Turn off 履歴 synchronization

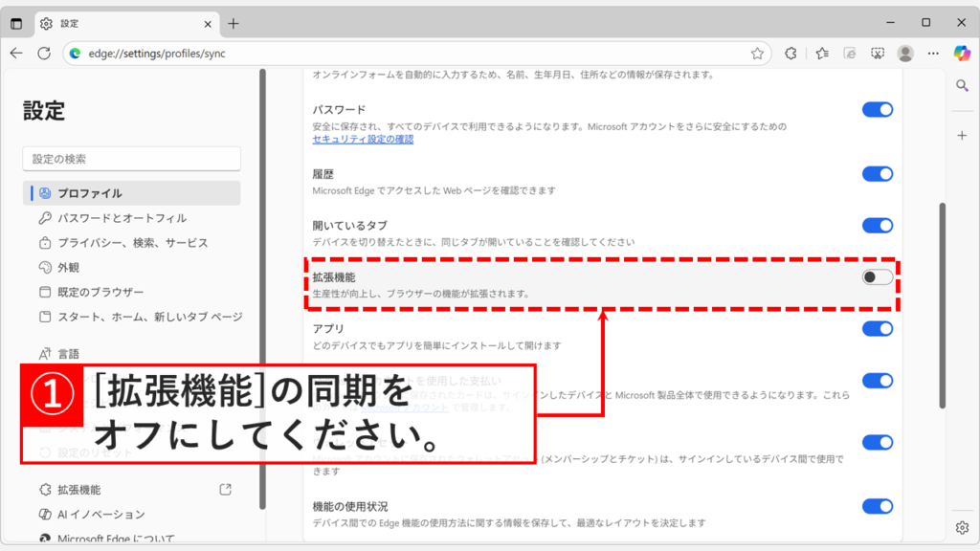pos(878,175)
